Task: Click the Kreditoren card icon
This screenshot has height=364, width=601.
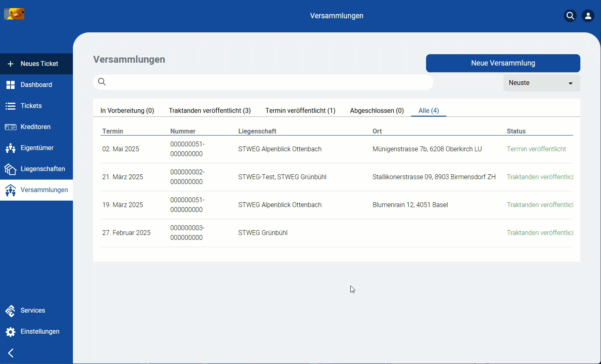Action: (11, 127)
